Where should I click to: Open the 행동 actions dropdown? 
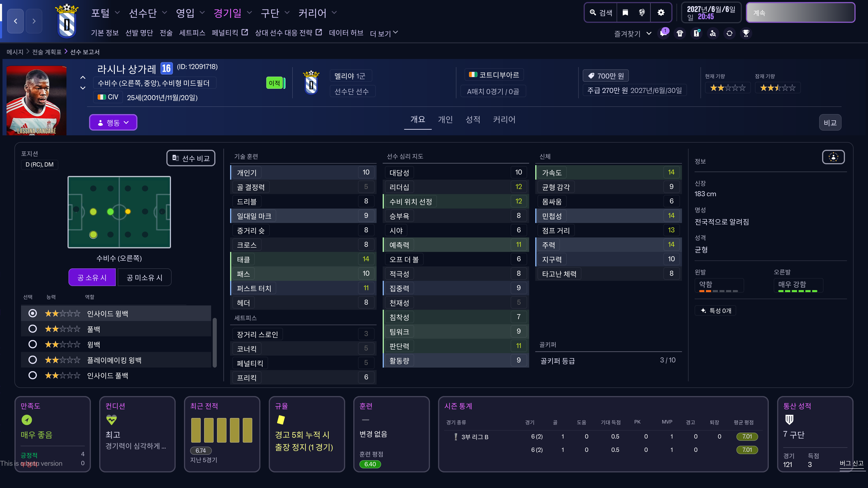113,123
